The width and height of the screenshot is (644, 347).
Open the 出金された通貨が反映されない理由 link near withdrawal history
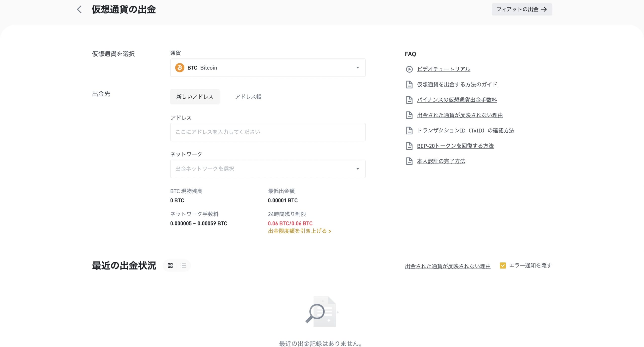pyautogui.click(x=447, y=266)
